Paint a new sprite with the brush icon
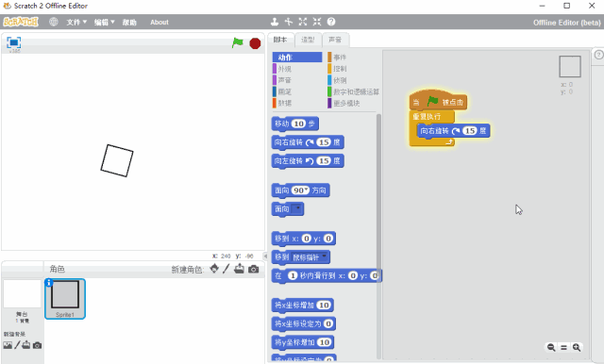Screen dimensions: 604x364 click(226, 269)
